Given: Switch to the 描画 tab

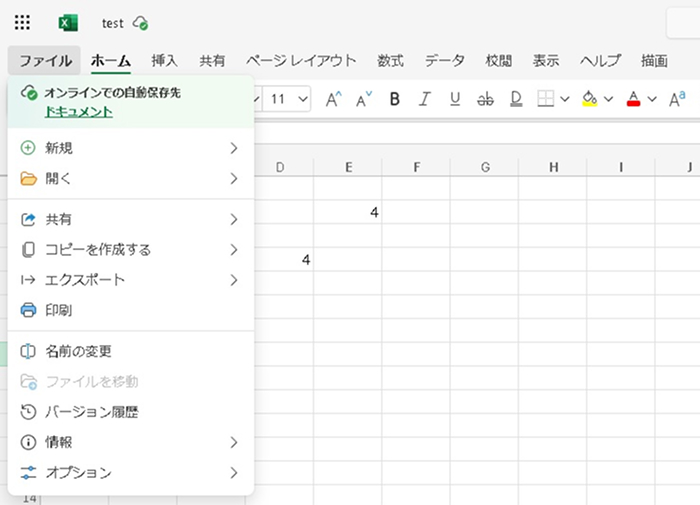Looking at the screenshot, I should pyautogui.click(x=654, y=60).
